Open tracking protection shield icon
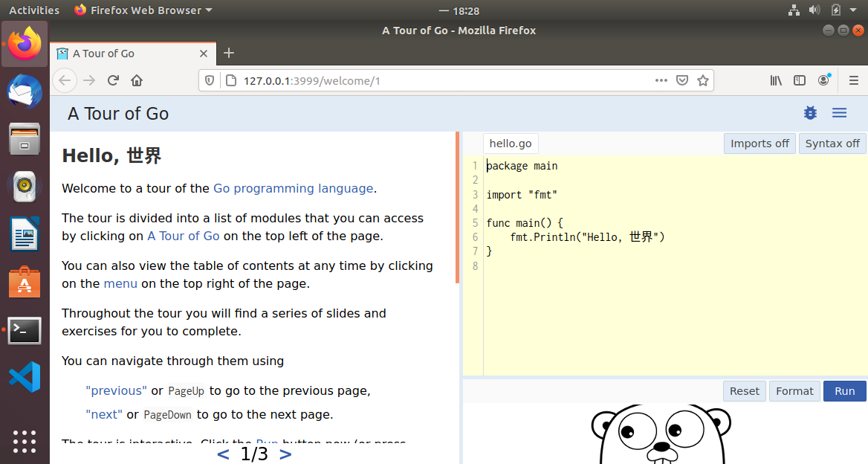 tap(210, 80)
